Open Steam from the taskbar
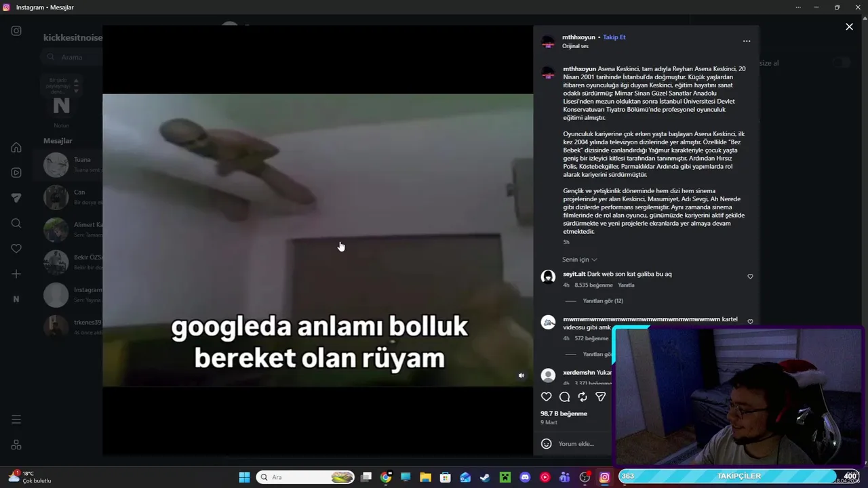The image size is (868, 488). click(485, 477)
